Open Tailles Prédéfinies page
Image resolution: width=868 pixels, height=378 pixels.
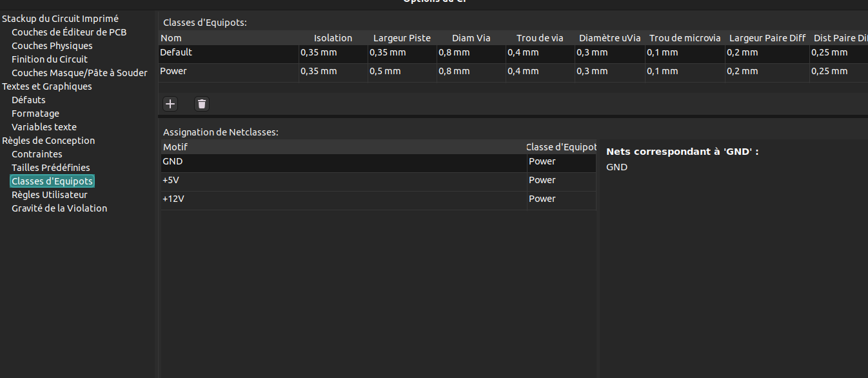point(51,168)
